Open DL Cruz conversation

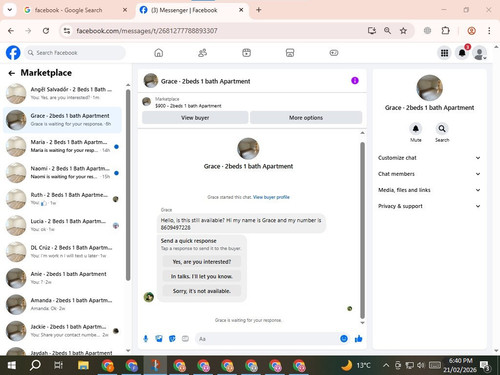click(x=63, y=252)
